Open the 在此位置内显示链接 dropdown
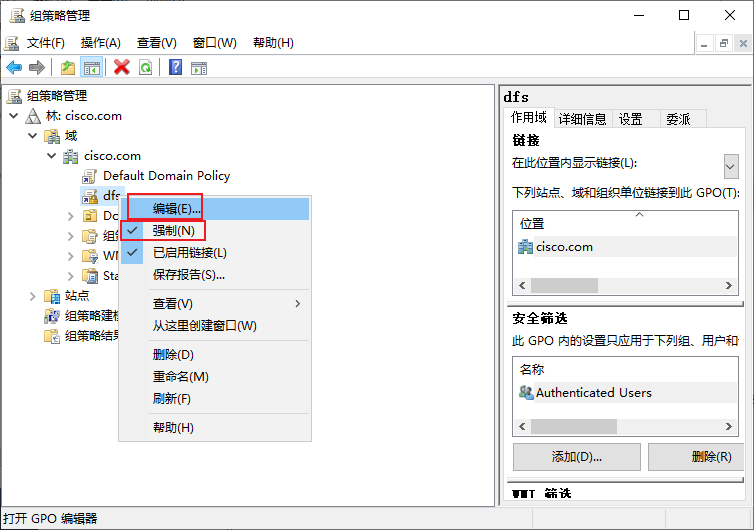This screenshot has height=530, width=754. point(731,166)
